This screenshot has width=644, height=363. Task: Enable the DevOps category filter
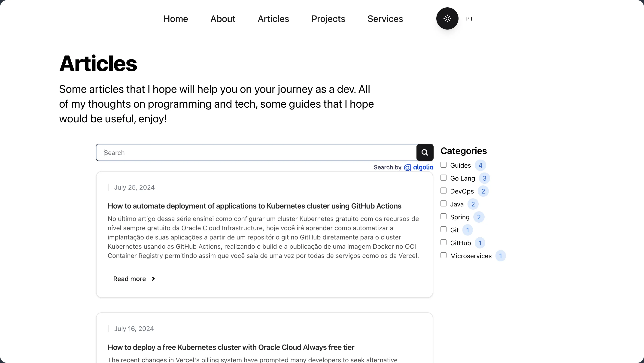(x=444, y=191)
